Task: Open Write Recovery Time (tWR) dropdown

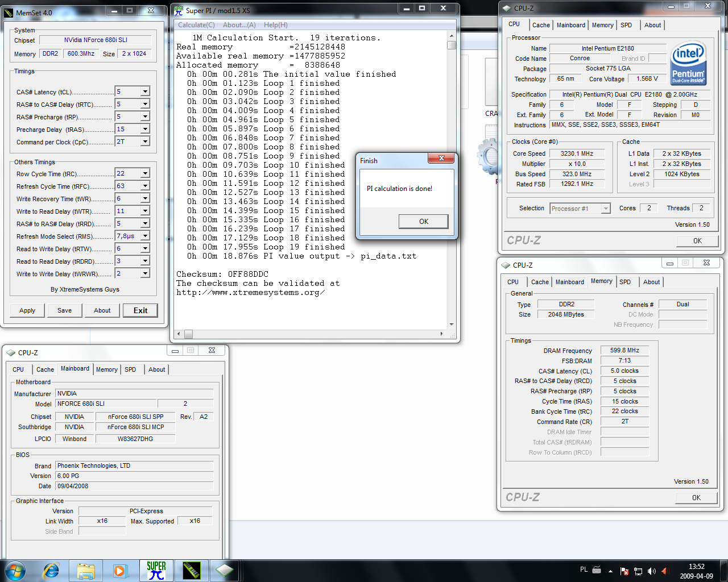Action: click(145, 198)
